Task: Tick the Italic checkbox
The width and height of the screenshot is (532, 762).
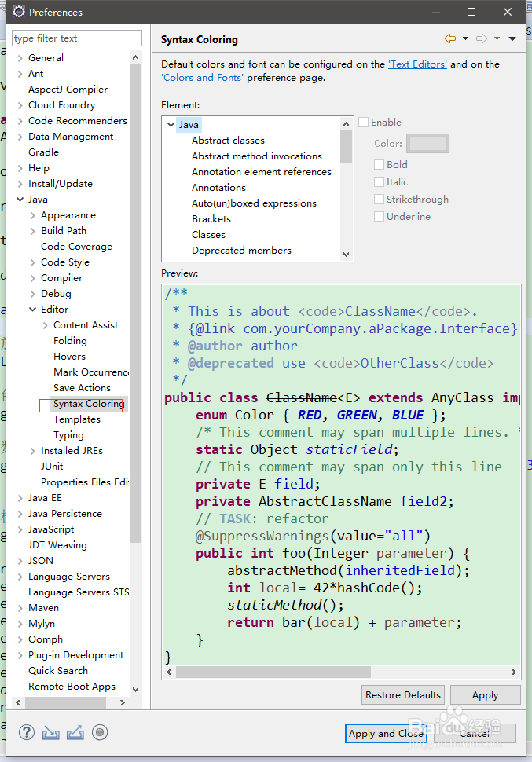Action: pyautogui.click(x=379, y=181)
